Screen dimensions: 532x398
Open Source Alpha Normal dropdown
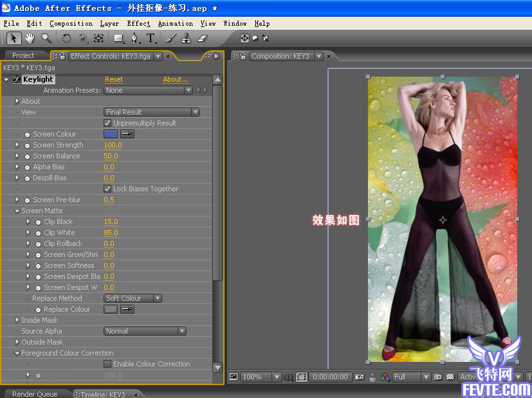pos(145,331)
